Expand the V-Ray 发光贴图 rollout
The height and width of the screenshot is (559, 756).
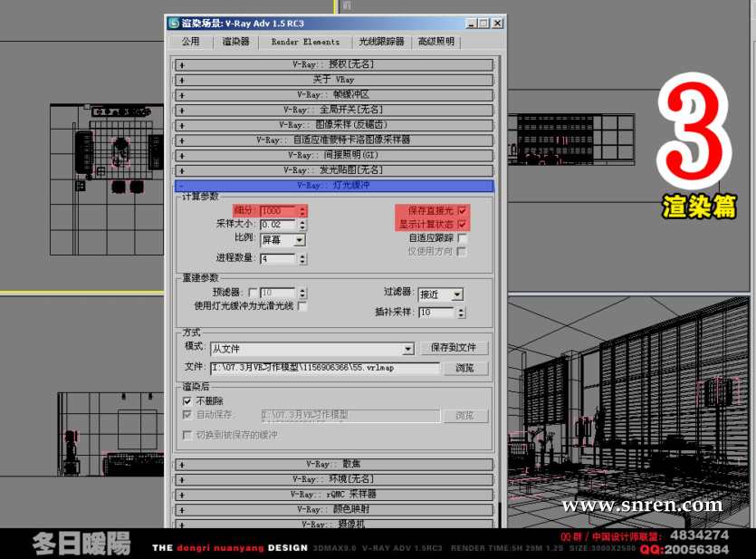334,170
